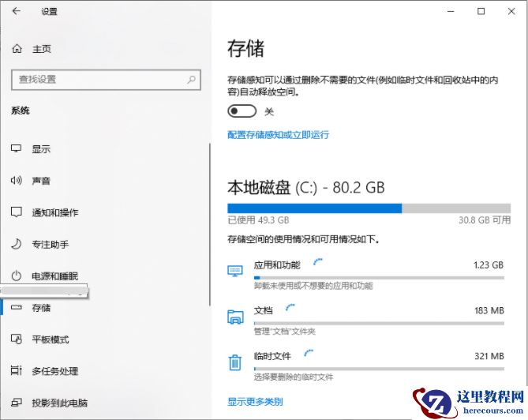528x420 pixels.
Task: Click the projection icon beside 投影到此电脑
Action: [16, 402]
